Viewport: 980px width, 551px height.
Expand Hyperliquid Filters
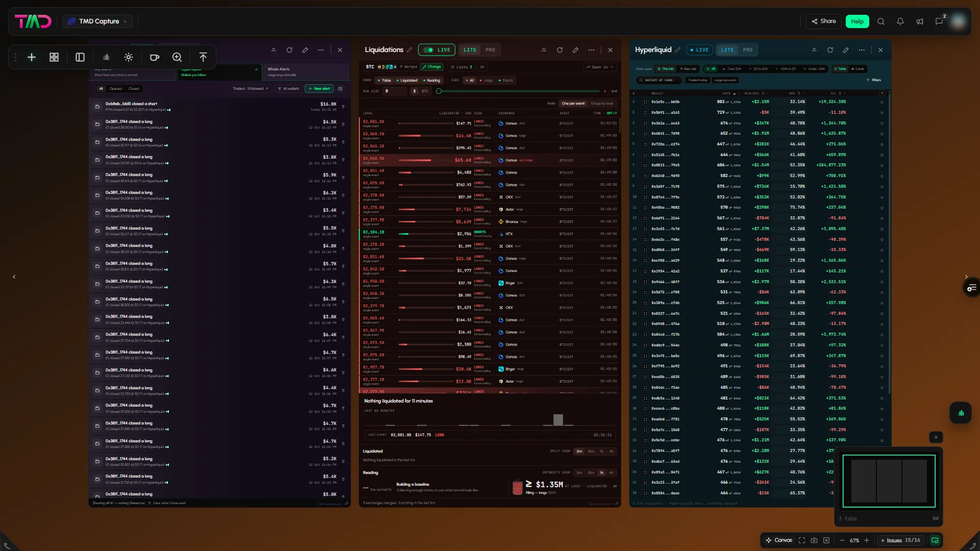tap(874, 80)
